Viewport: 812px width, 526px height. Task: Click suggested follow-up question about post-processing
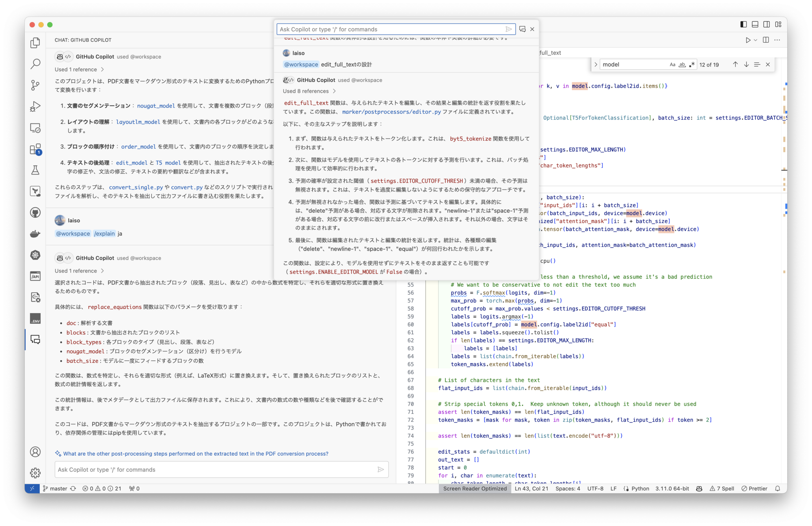(x=195, y=454)
